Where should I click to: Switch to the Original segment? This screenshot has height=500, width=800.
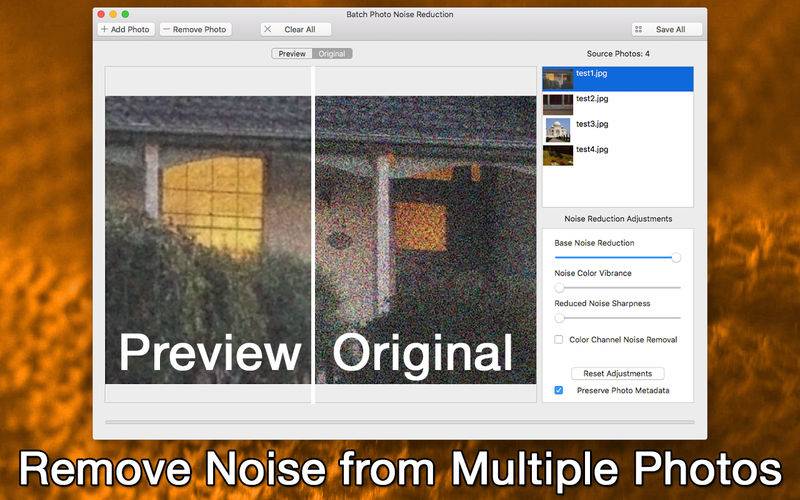coord(332,54)
